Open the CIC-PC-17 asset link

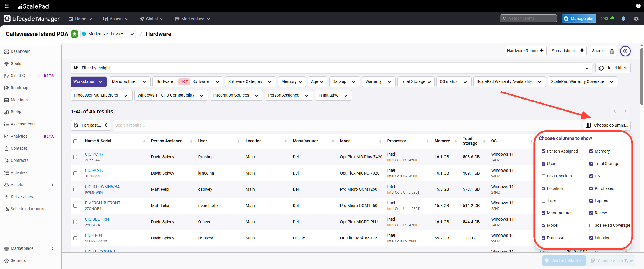[x=94, y=154]
